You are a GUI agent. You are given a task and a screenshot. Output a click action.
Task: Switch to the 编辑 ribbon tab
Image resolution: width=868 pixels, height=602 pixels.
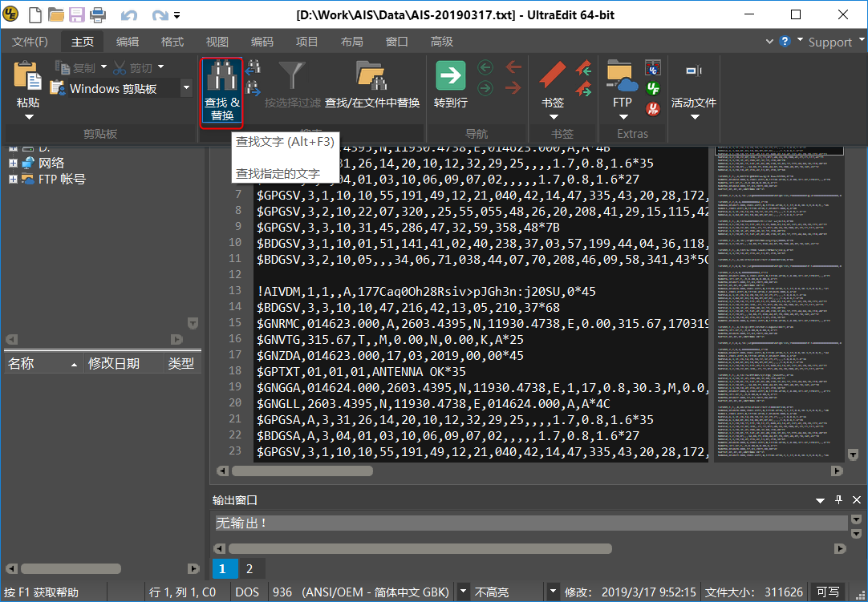[128, 42]
